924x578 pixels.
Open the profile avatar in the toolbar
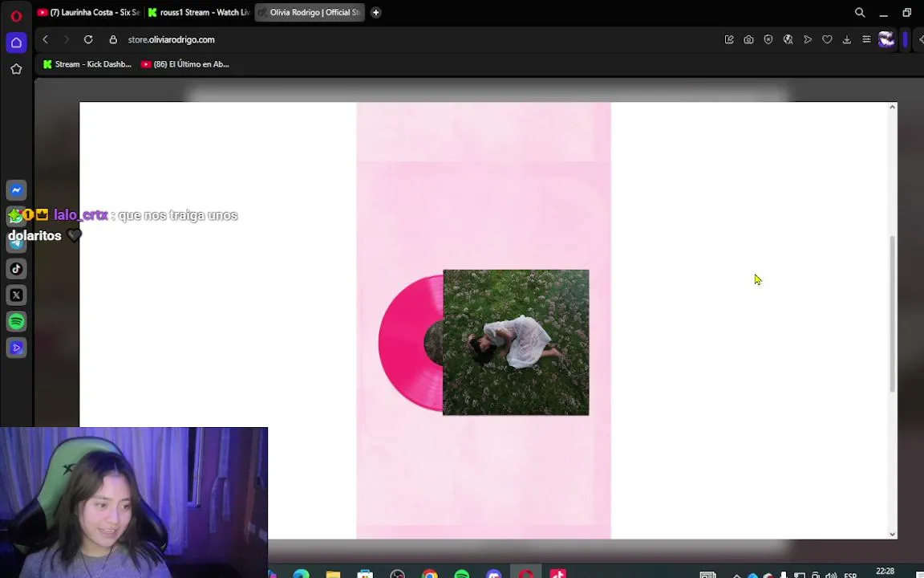click(886, 39)
